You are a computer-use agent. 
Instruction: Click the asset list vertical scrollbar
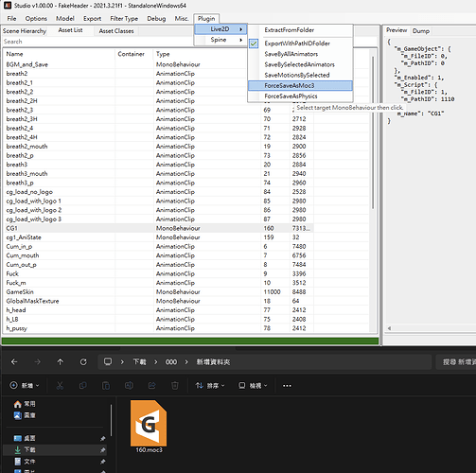point(373,132)
